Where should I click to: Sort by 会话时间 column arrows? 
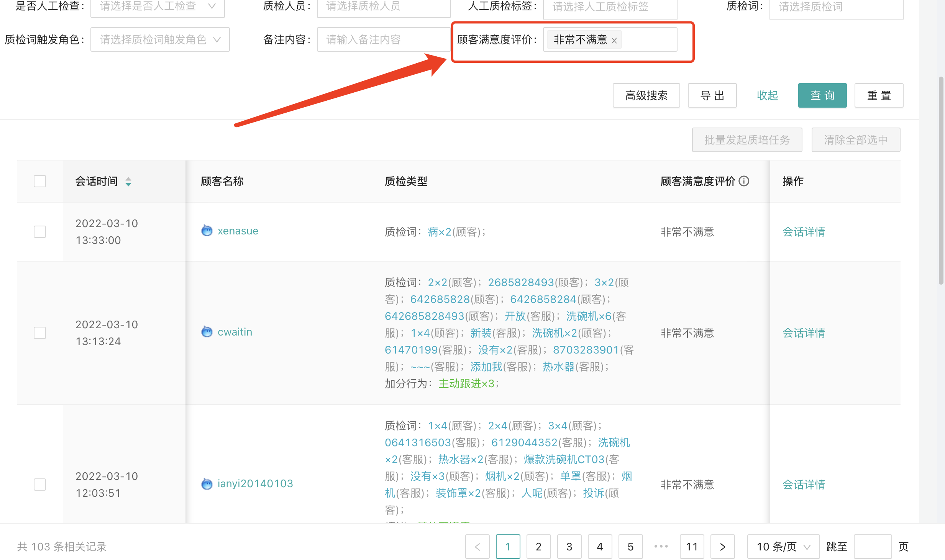(x=128, y=182)
